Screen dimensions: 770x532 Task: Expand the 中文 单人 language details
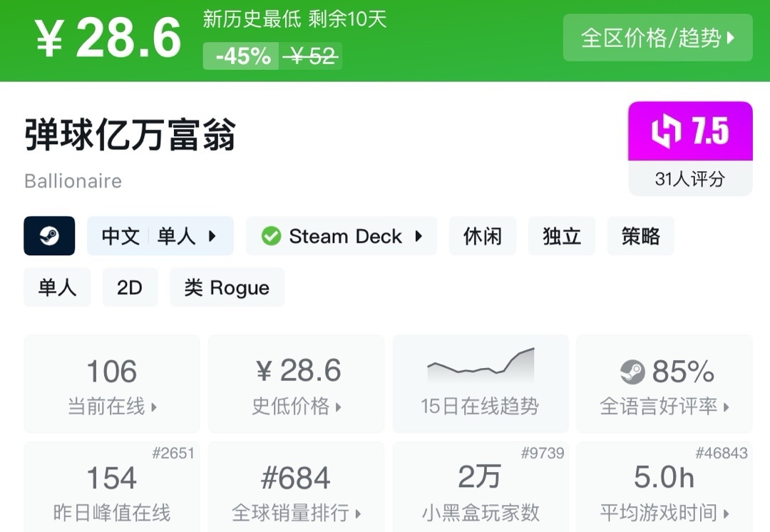pyautogui.click(x=160, y=236)
